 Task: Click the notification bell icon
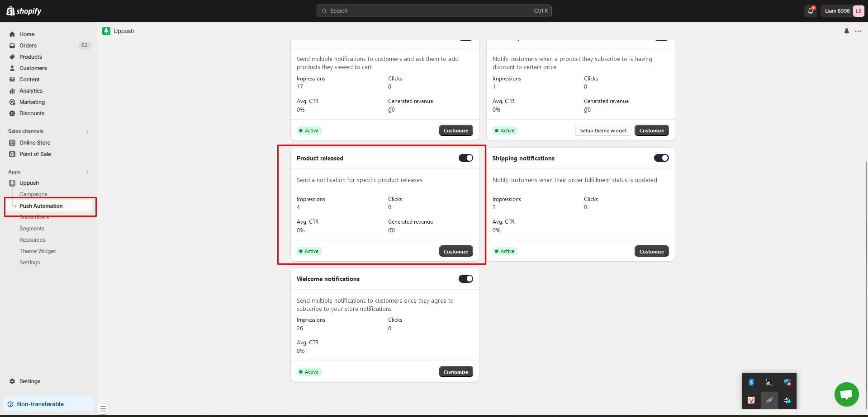tap(811, 11)
